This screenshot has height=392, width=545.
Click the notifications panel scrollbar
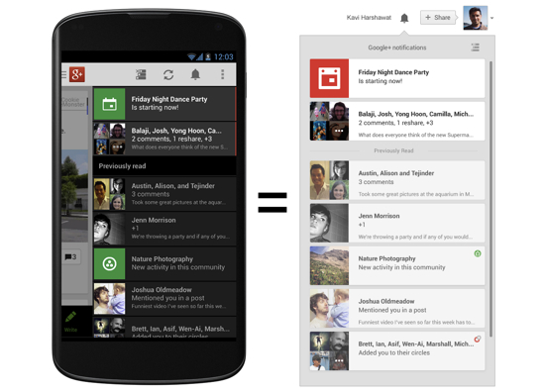490,199
